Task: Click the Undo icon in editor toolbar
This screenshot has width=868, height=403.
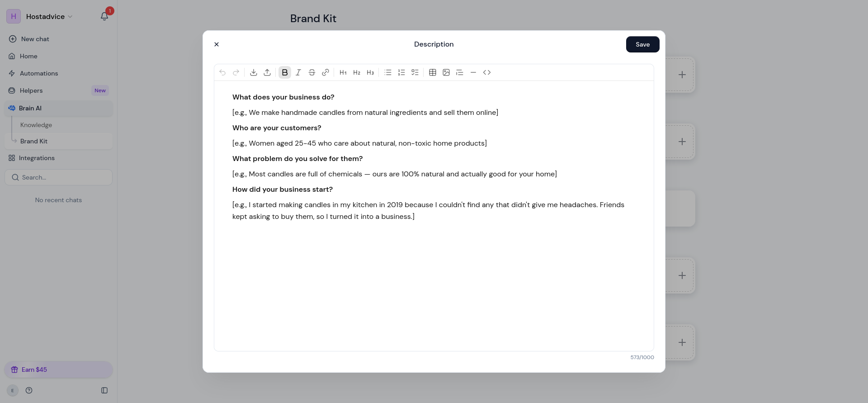Action: coord(222,72)
